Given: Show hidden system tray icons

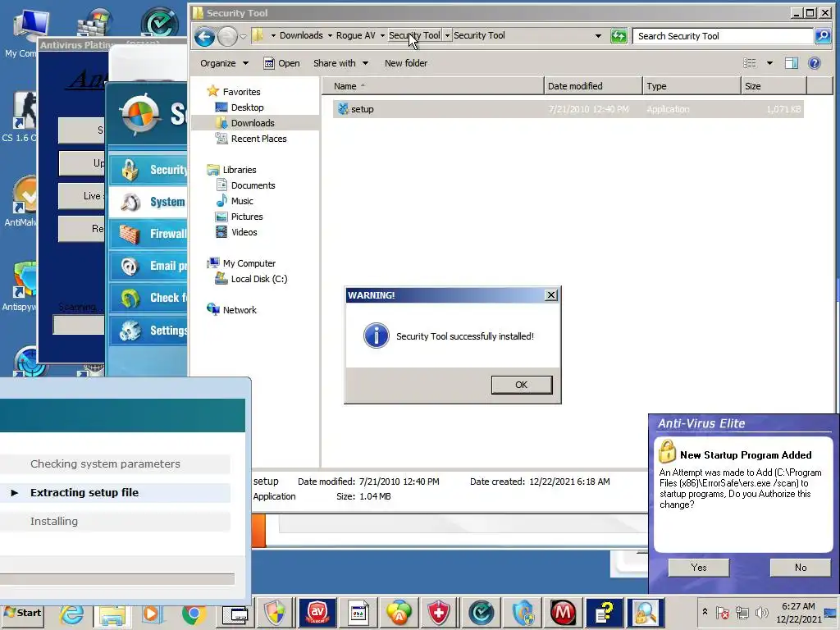Looking at the screenshot, I should pyautogui.click(x=705, y=612).
